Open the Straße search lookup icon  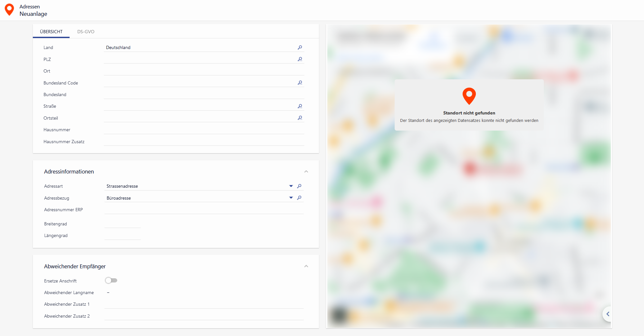point(300,106)
